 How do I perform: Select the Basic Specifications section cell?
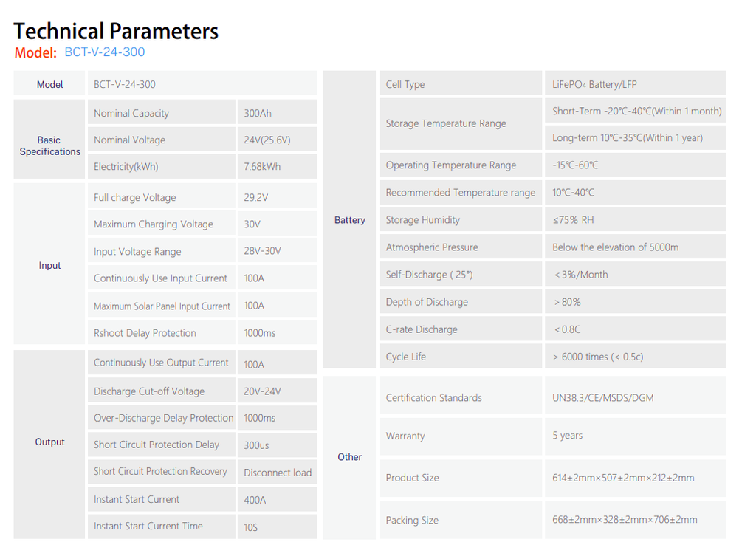point(49,145)
